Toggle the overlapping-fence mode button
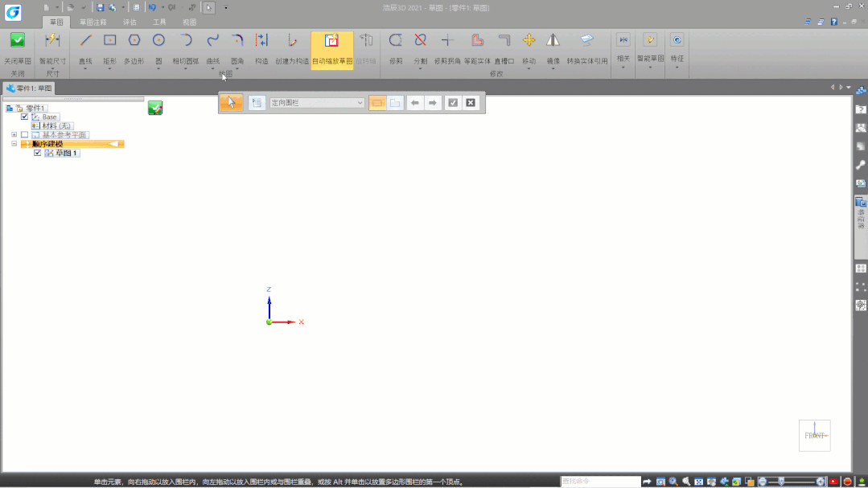This screenshot has width=868, height=488. click(395, 103)
